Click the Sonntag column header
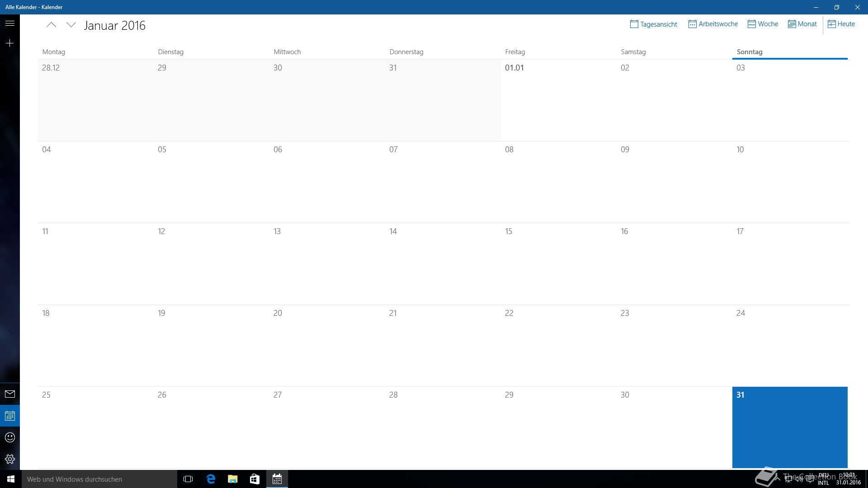 tap(750, 52)
